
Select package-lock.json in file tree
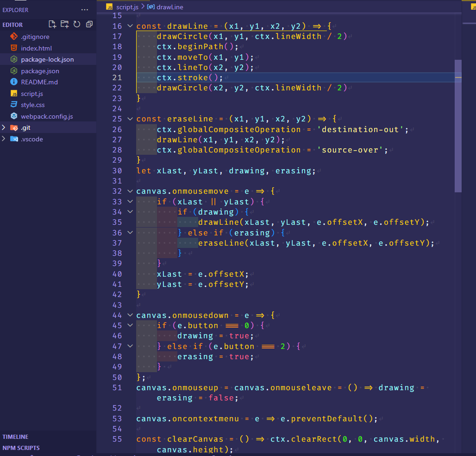48,59
